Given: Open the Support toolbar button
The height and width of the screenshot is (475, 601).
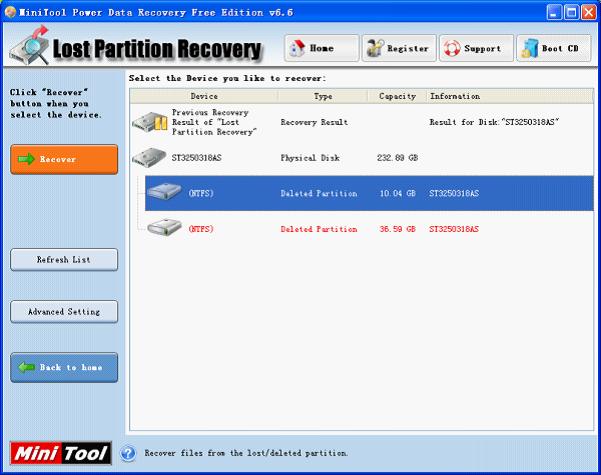Looking at the screenshot, I should [x=476, y=48].
